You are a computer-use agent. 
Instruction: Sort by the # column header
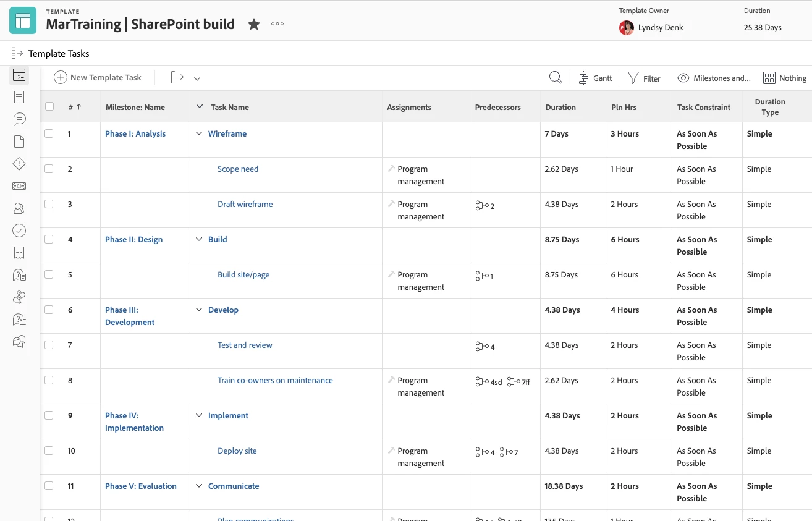(x=75, y=107)
